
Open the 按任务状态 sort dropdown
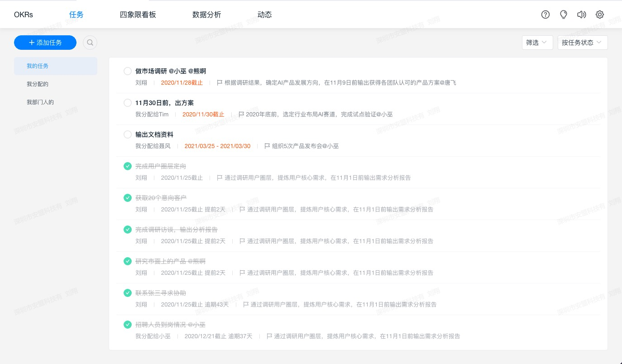[x=583, y=43]
